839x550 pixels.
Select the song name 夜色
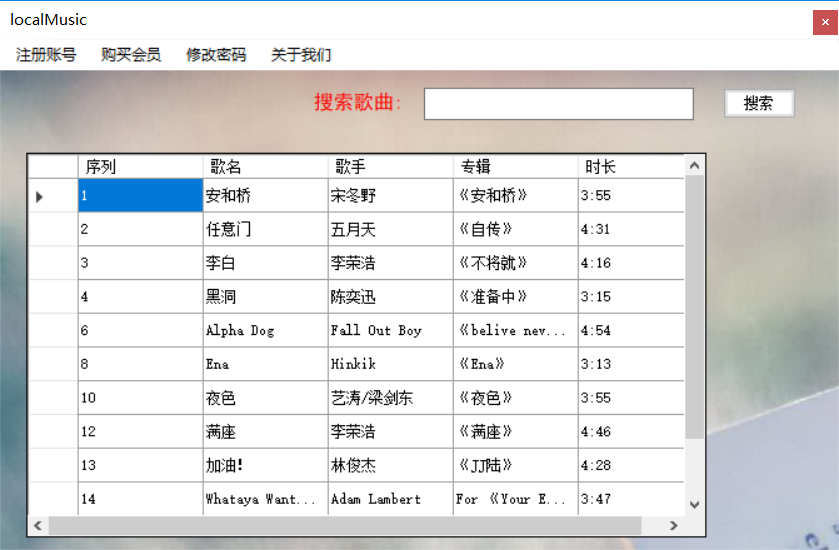coord(266,398)
